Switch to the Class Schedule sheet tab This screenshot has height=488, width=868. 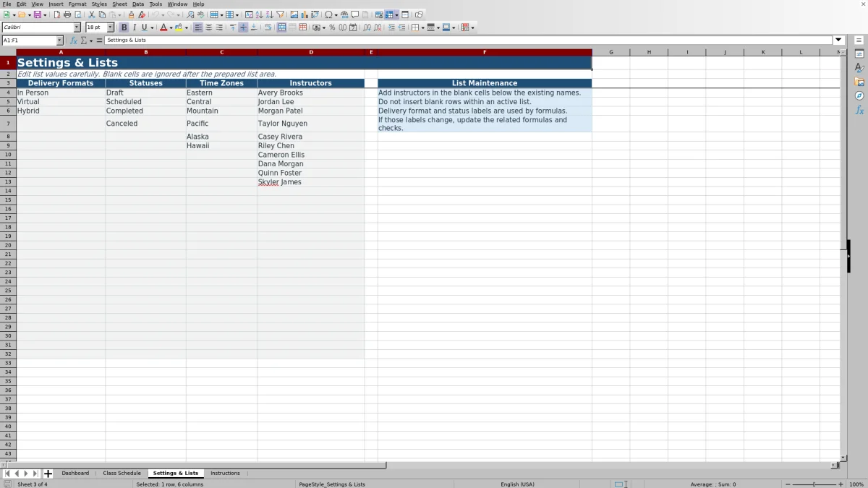click(122, 474)
